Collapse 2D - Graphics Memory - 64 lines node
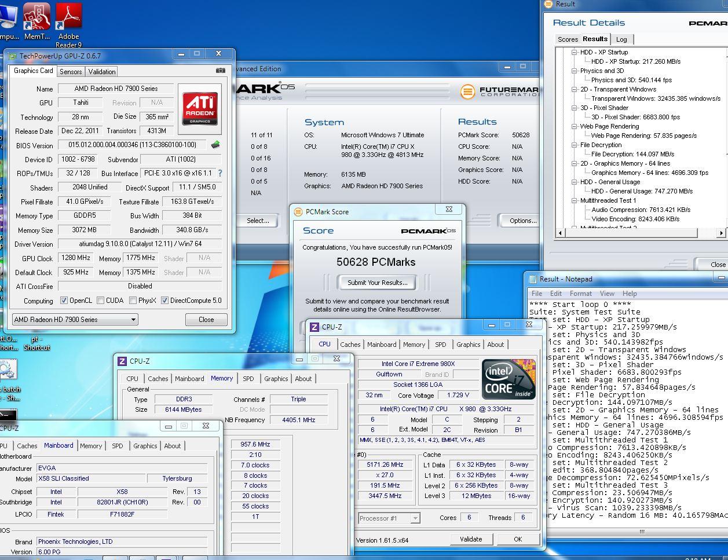Viewport: 728px width, 560px height. (574, 163)
